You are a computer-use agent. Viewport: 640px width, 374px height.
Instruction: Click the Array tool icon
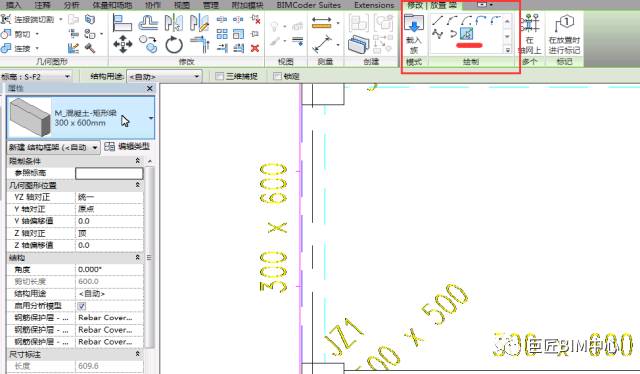tap(222, 34)
